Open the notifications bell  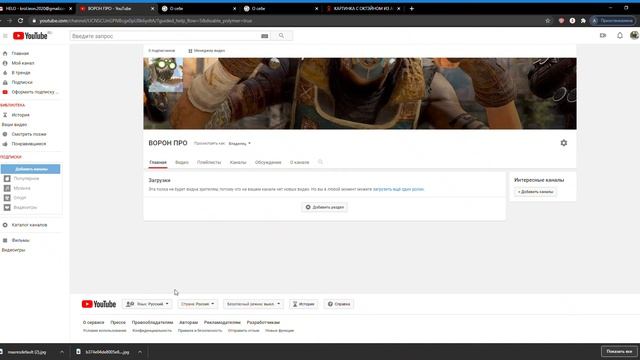[x=620, y=36]
